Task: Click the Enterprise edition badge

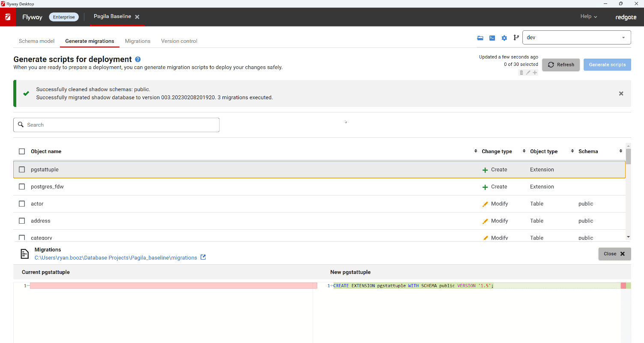Action: [64, 17]
